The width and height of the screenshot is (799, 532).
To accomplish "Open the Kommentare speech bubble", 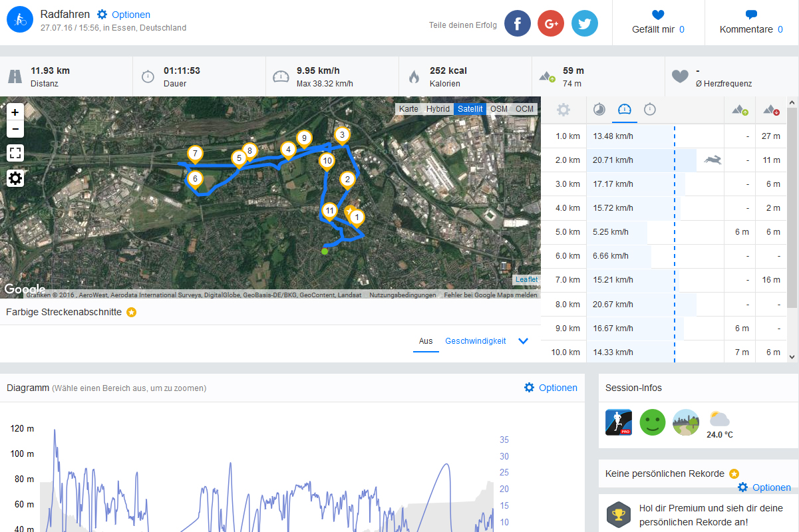I will (751, 15).
